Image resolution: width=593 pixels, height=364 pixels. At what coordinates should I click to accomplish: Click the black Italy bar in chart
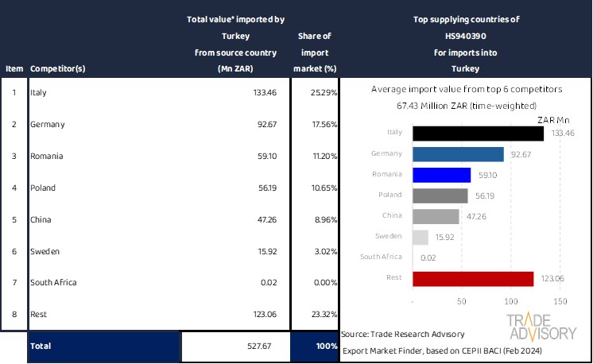pyautogui.click(x=478, y=134)
